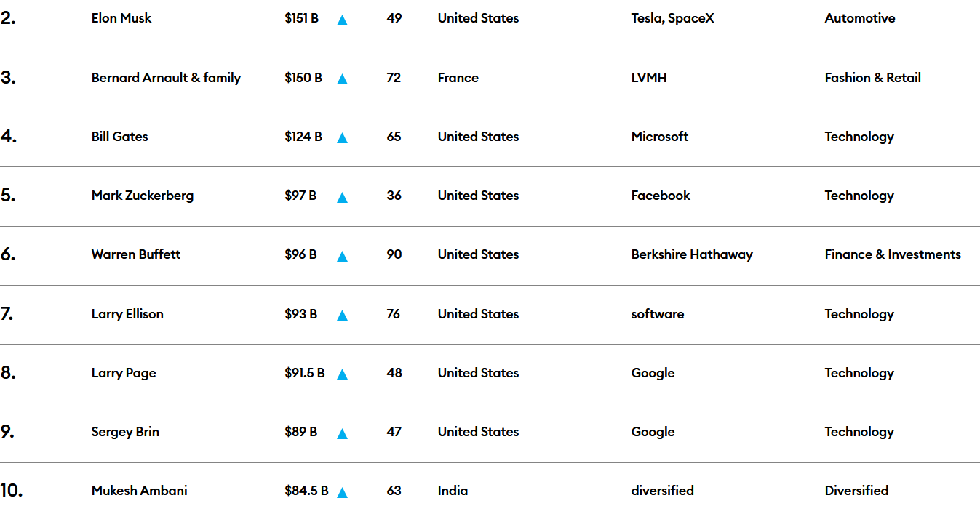Click the Tesla, SpaceX source cell
Image resolution: width=980 pixels, height=514 pixels.
(x=673, y=18)
